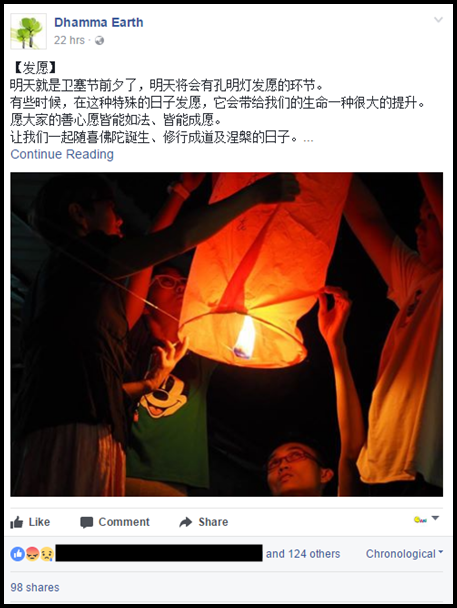Click the small yellow profile selector icon
This screenshot has width=457, height=608.
[x=420, y=520]
